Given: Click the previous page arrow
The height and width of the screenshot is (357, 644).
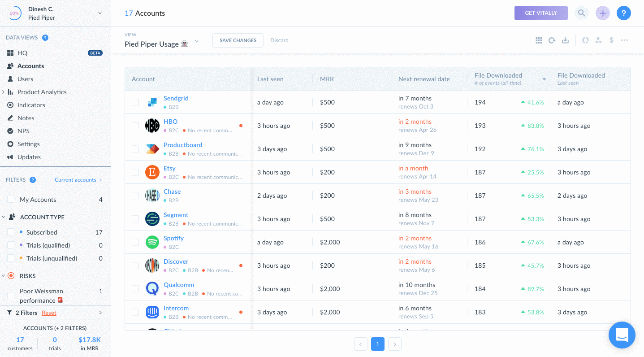Looking at the screenshot, I should point(361,344).
